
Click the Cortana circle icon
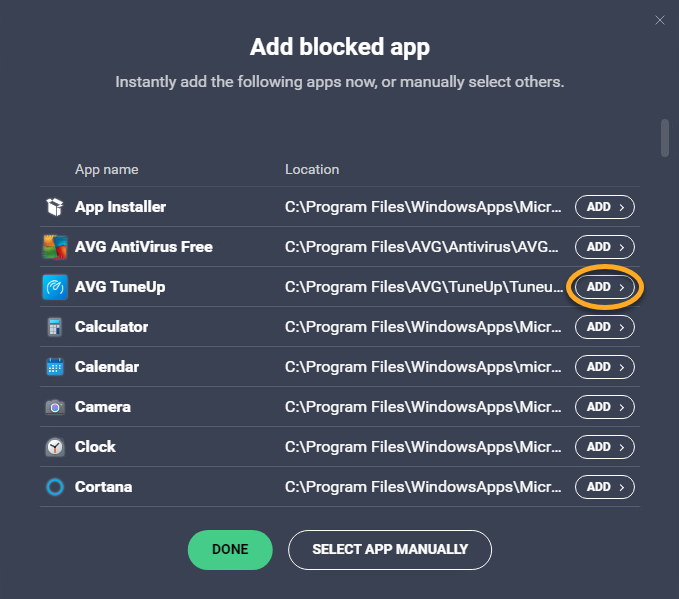coord(54,487)
